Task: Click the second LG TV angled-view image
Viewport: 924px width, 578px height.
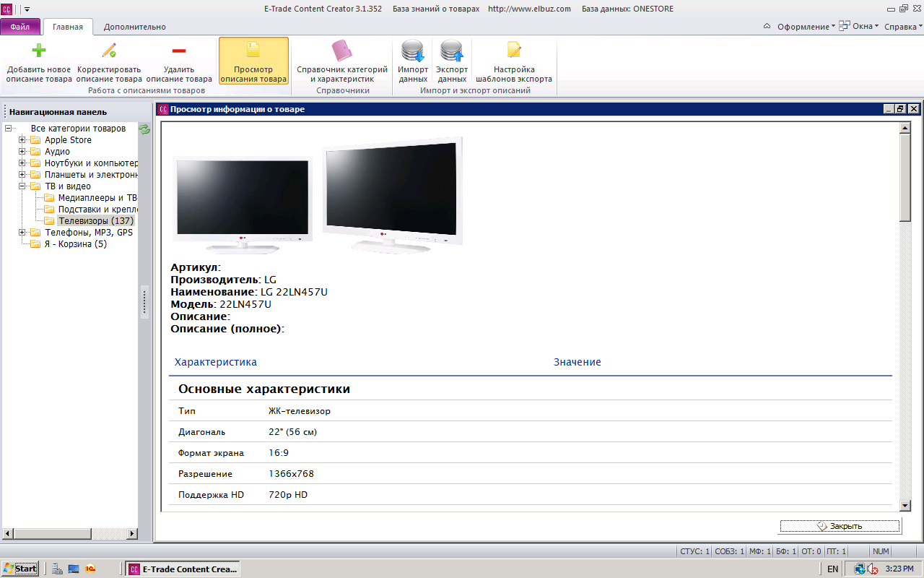Action: point(393,195)
